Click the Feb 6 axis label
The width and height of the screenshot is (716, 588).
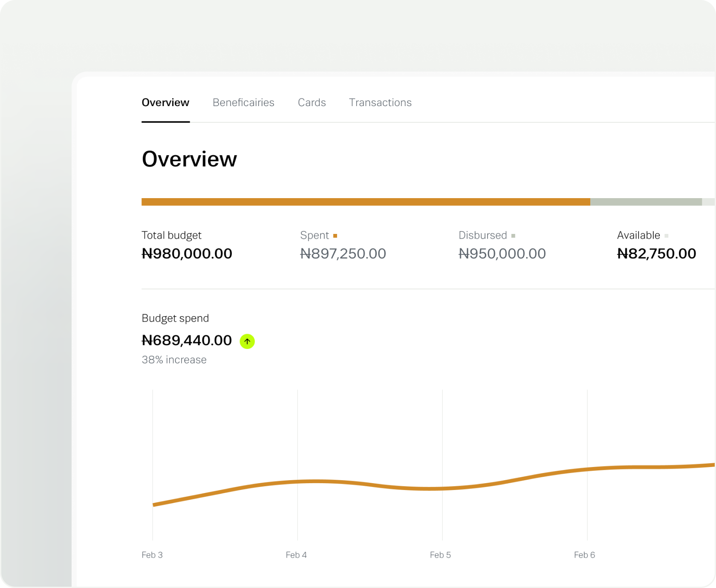click(x=584, y=555)
